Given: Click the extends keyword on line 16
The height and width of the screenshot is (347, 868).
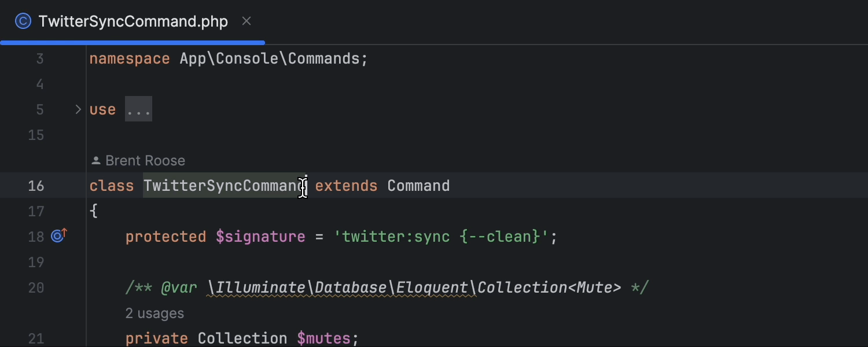Looking at the screenshot, I should tap(346, 186).
